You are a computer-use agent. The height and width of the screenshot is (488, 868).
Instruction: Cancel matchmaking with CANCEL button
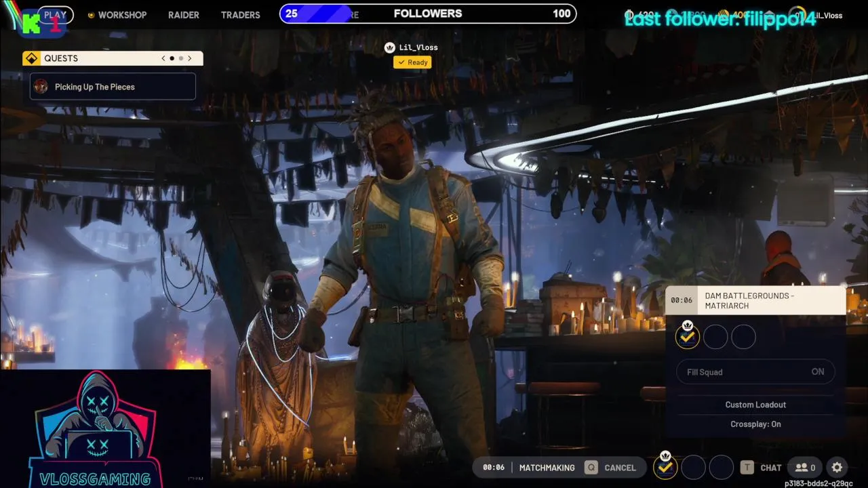click(x=620, y=468)
